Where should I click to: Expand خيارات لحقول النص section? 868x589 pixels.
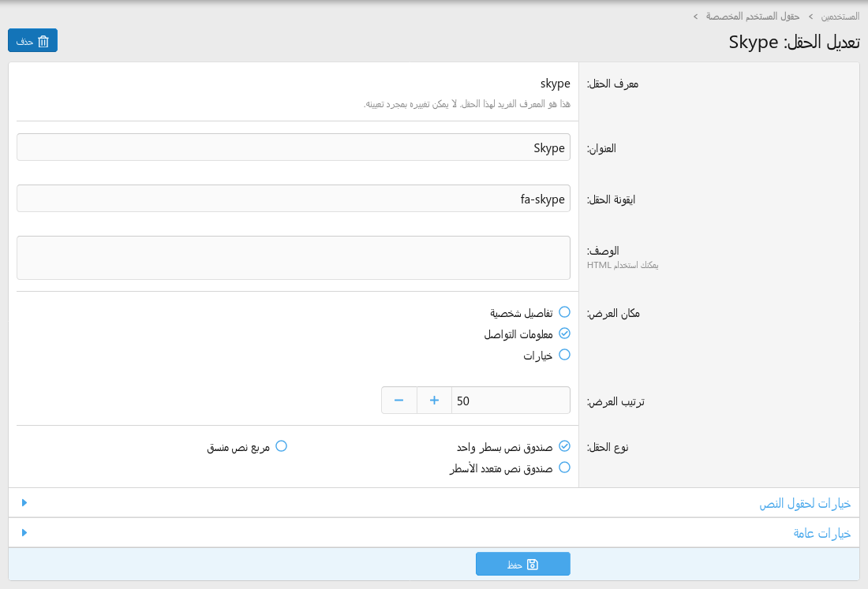805,503
